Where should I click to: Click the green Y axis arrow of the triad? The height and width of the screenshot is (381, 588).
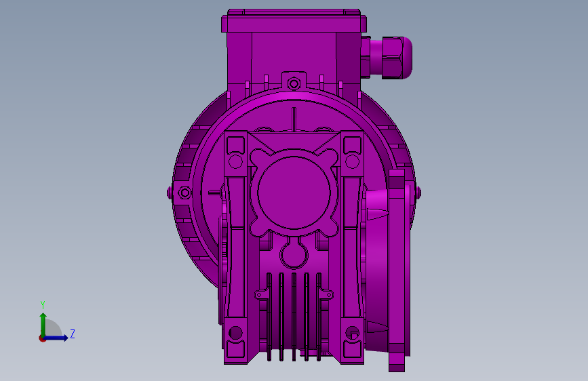click(x=43, y=324)
